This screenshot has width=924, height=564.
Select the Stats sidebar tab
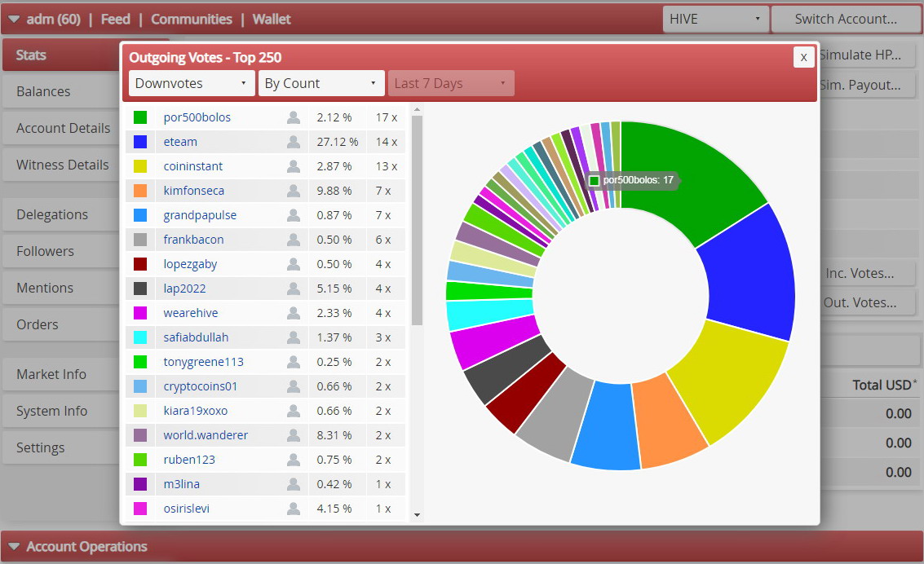pos(61,55)
